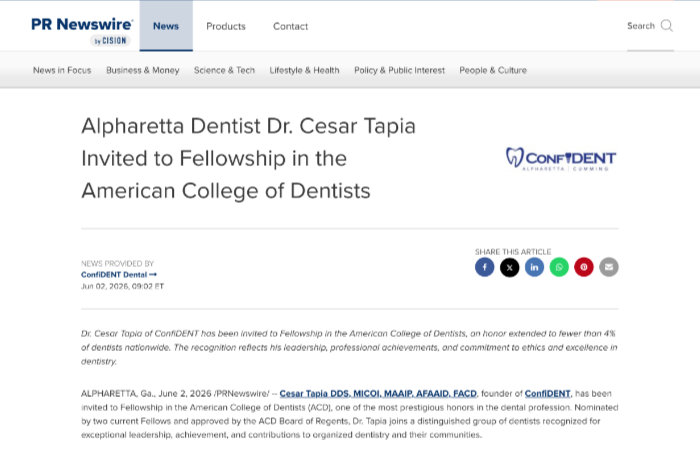Share article on Facebook
The height and width of the screenshot is (450, 700).
point(484,267)
